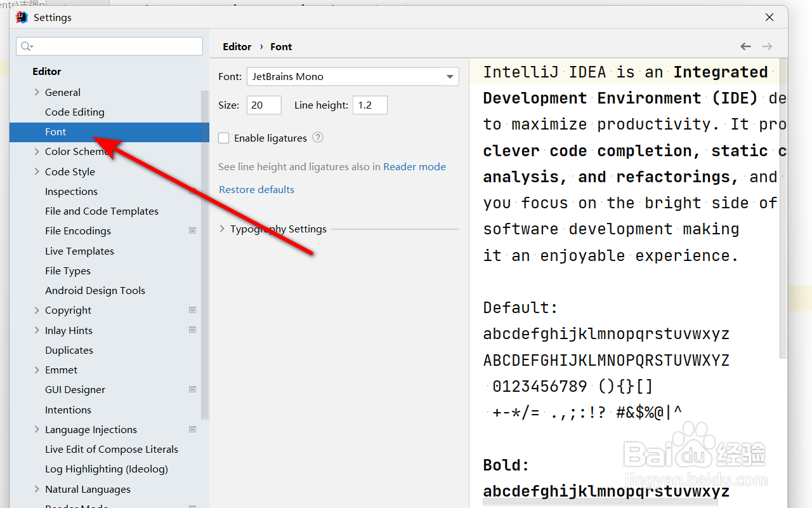812x508 pixels.
Task: Close the Settings dialog
Action: 769,17
